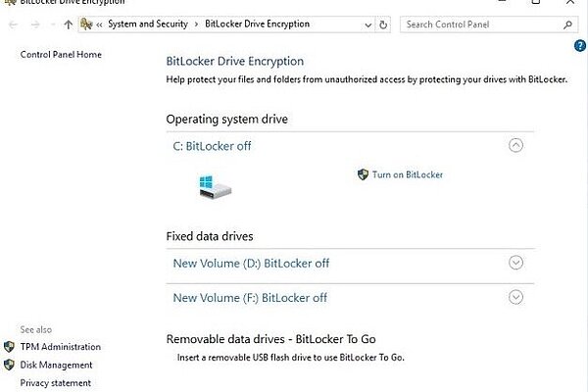
Task: Select the BitLocker Drive Encryption breadcrumb
Action: (x=257, y=24)
